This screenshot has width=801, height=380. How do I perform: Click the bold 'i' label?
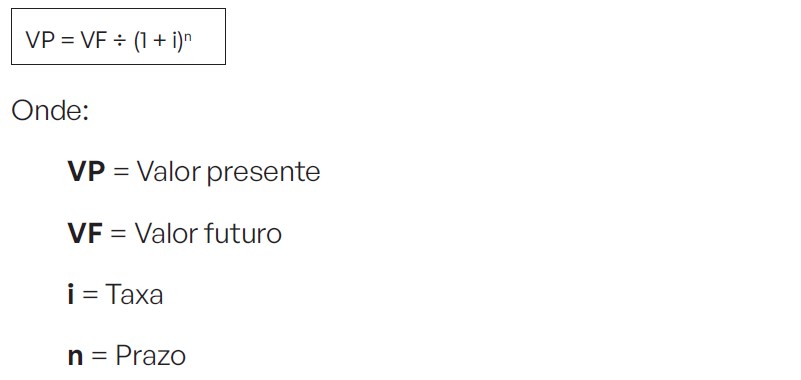click(70, 294)
